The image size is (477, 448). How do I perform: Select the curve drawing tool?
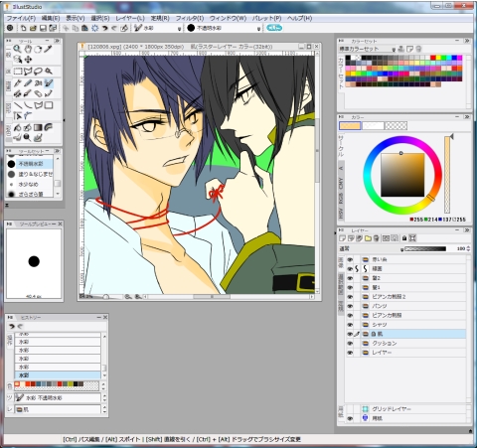coord(28,105)
